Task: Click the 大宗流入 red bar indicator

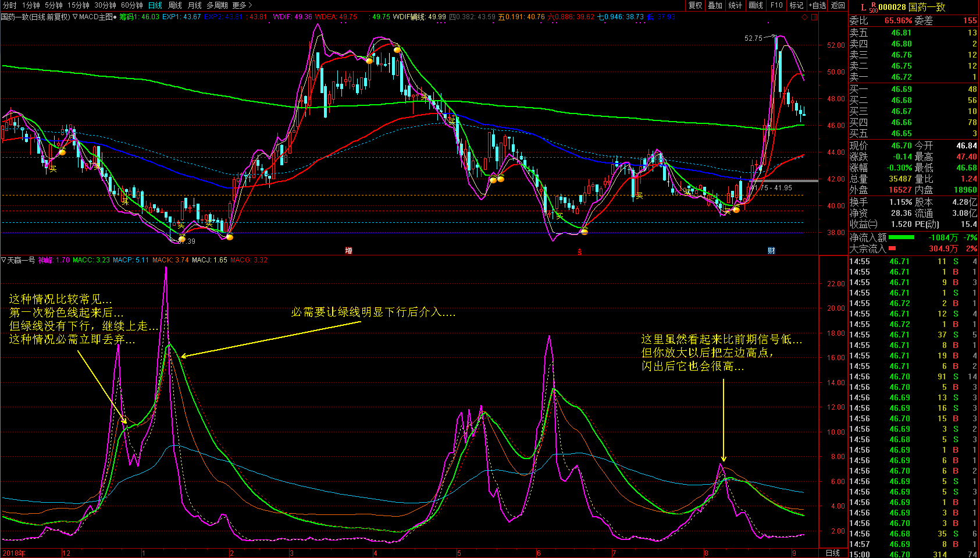Action: click(x=892, y=248)
